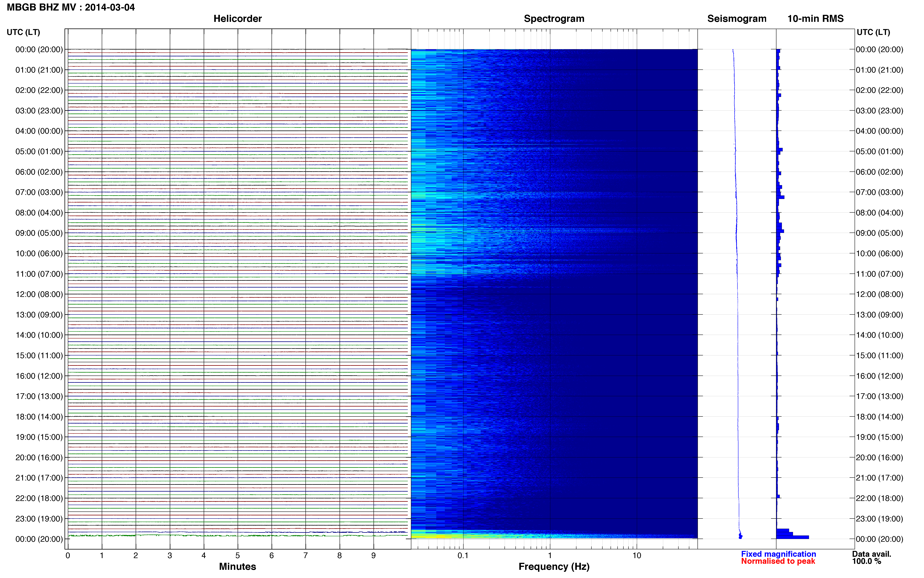Click the top left time label '00:00 (20:00)'

pos(39,49)
